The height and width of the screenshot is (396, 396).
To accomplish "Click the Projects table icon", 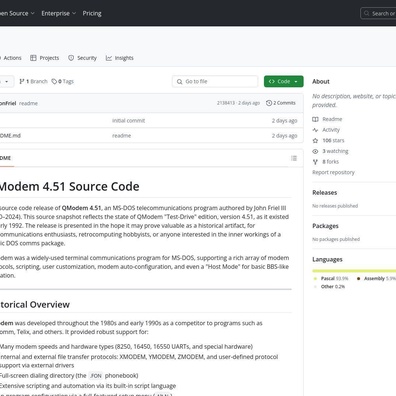I will [33, 58].
